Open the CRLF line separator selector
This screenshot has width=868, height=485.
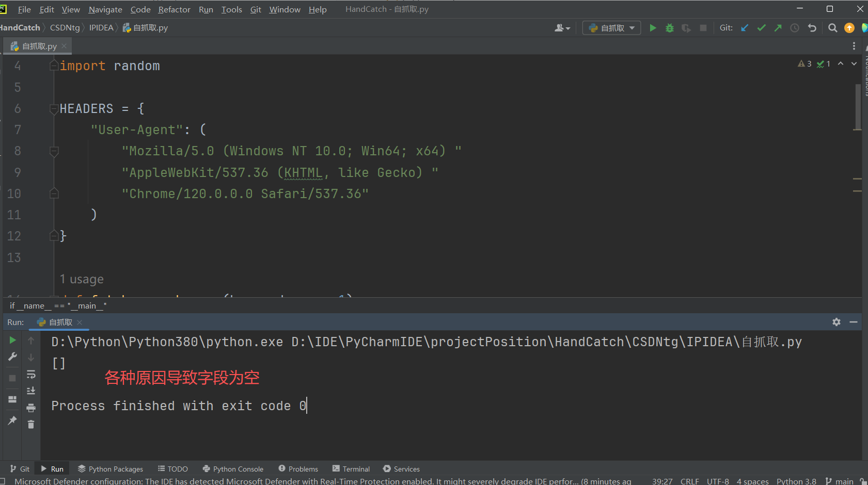click(689, 481)
